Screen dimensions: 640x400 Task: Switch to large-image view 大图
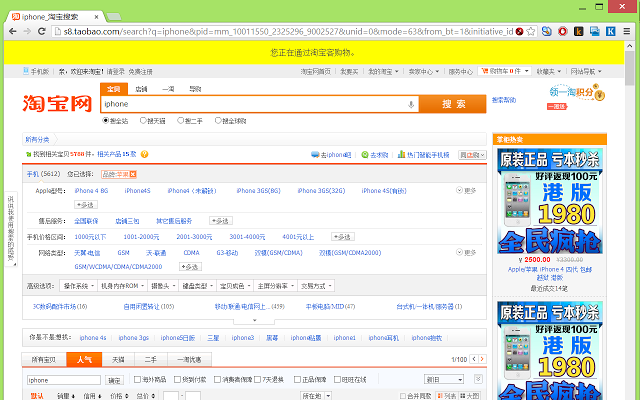(469, 396)
